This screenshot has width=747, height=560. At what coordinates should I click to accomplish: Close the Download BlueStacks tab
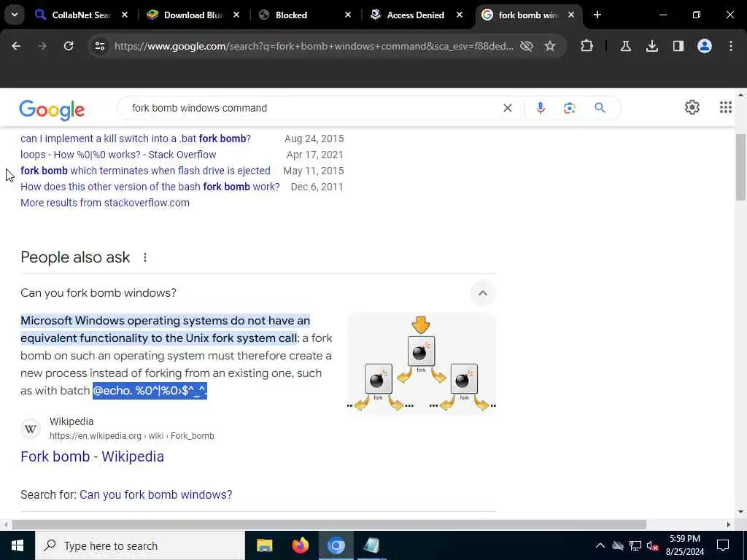coord(236,15)
